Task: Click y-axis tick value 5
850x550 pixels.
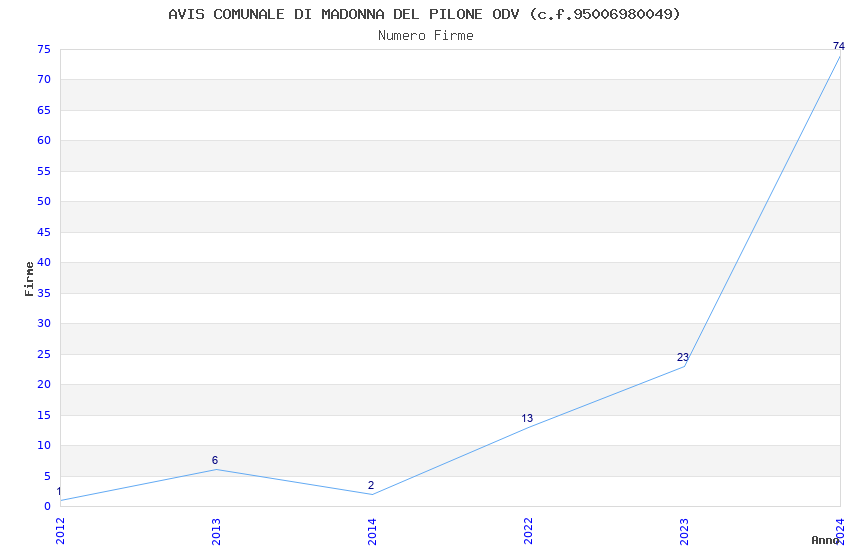Action: (47, 476)
